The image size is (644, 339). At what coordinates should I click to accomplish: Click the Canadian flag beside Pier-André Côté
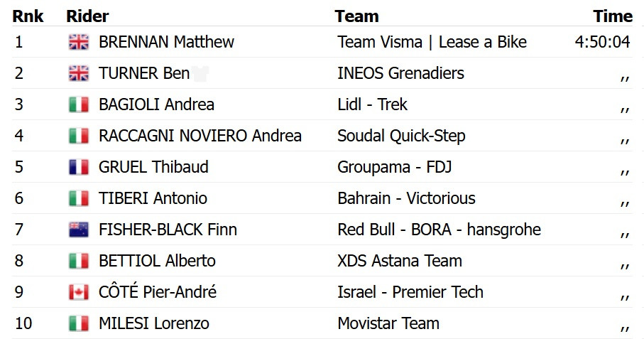[78, 292]
